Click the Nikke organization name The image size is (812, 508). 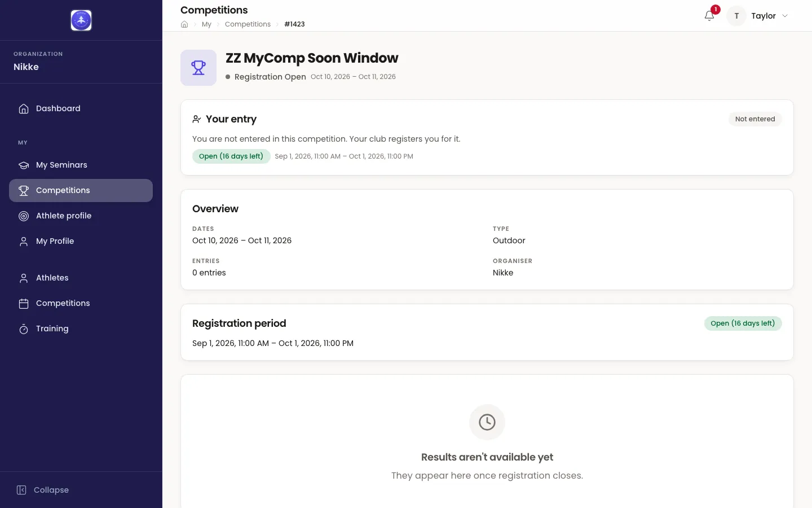point(26,67)
